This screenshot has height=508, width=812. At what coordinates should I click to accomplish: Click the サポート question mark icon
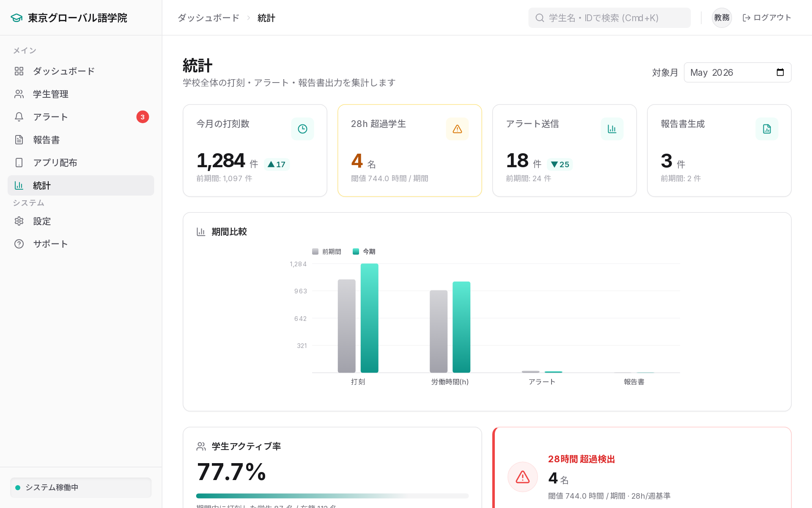click(x=19, y=244)
